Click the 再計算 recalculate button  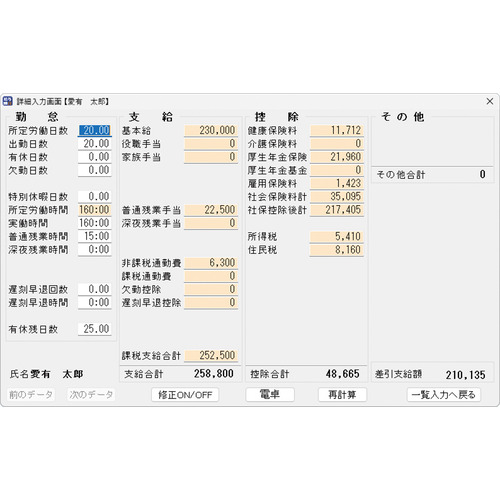(342, 395)
